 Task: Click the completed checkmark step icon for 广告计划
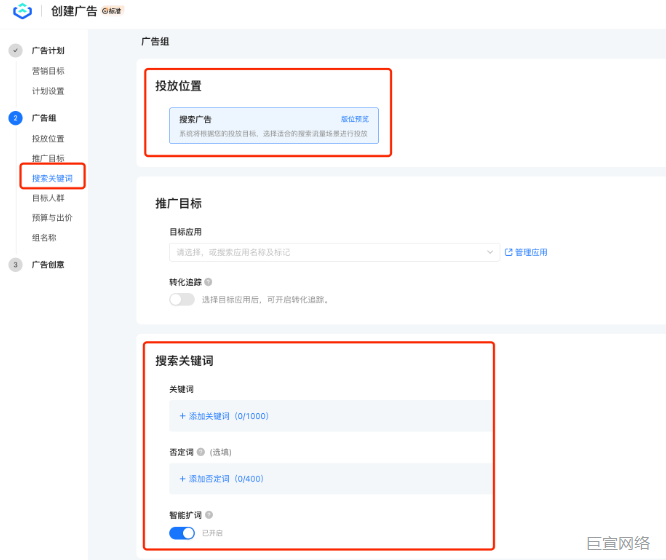pyautogui.click(x=16, y=51)
